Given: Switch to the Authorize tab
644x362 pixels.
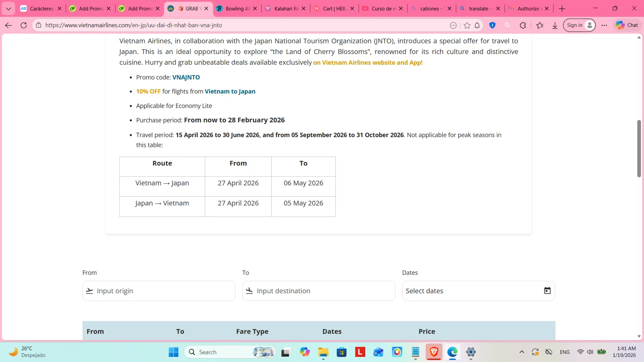Looking at the screenshot, I should [x=529, y=9].
